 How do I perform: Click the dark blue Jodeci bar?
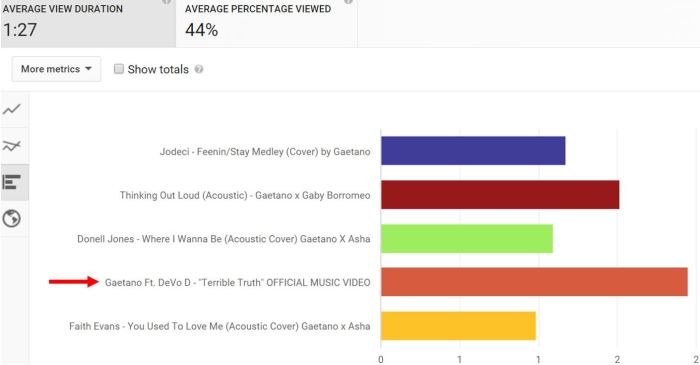tap(473, 151)
